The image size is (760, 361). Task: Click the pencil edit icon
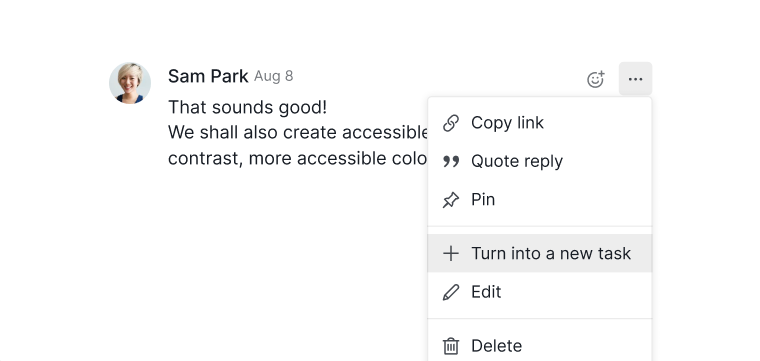451,292
